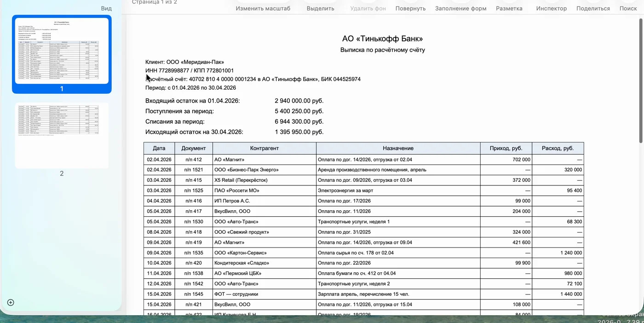This screenshot has height=323, width=644.
Task: Click the Поиск search field
Action: point(628,8)
